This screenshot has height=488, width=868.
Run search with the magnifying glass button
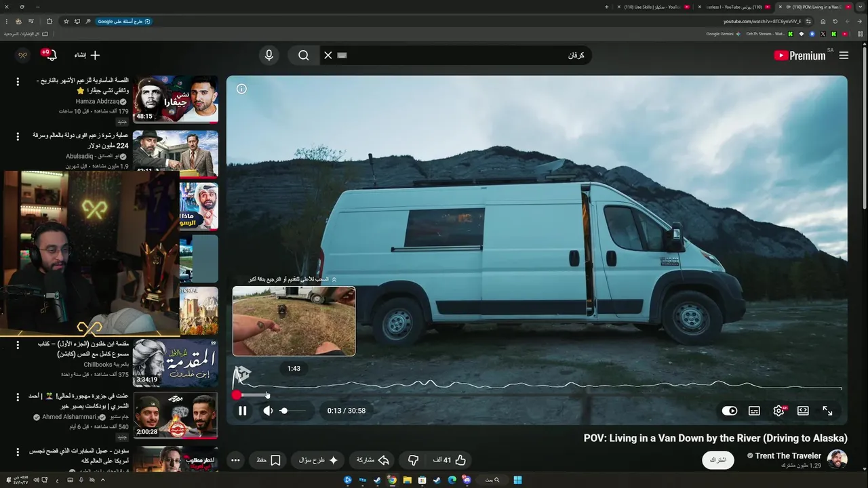coord(304,56)
